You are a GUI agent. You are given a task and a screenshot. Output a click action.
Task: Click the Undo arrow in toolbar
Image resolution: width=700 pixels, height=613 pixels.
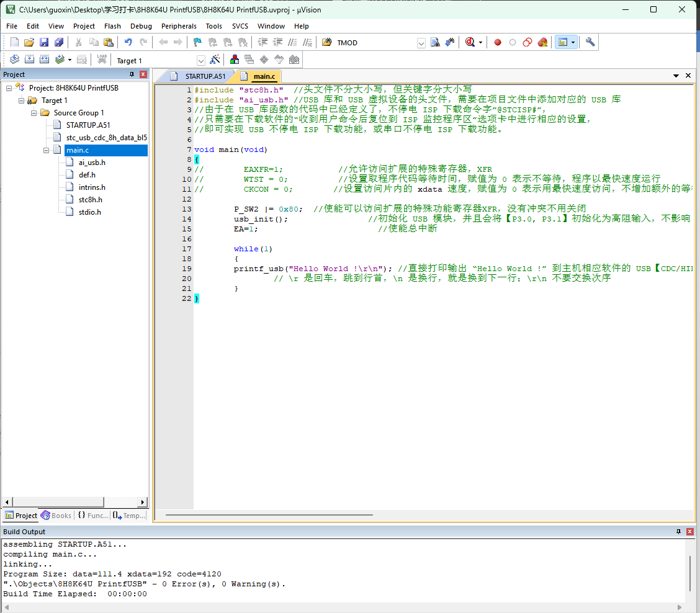[128, 42]
